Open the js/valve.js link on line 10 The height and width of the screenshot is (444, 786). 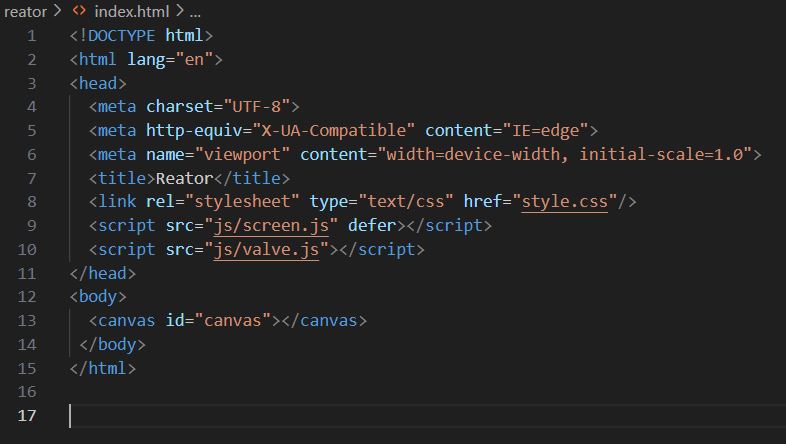point(266,250)
